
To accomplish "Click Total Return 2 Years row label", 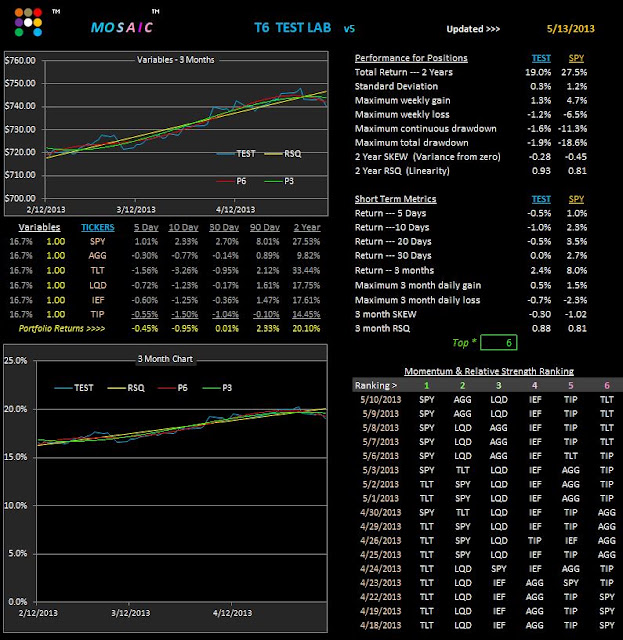I will (x=403, y=72).
